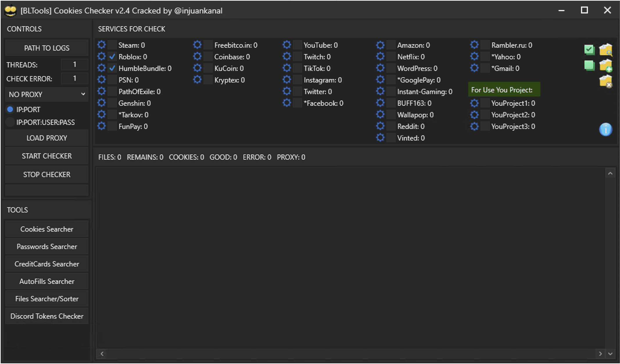Screen dimensions: 620x364
Task: Click the progress bar below STOP CHECKER
Action: [x=47, y=190]
